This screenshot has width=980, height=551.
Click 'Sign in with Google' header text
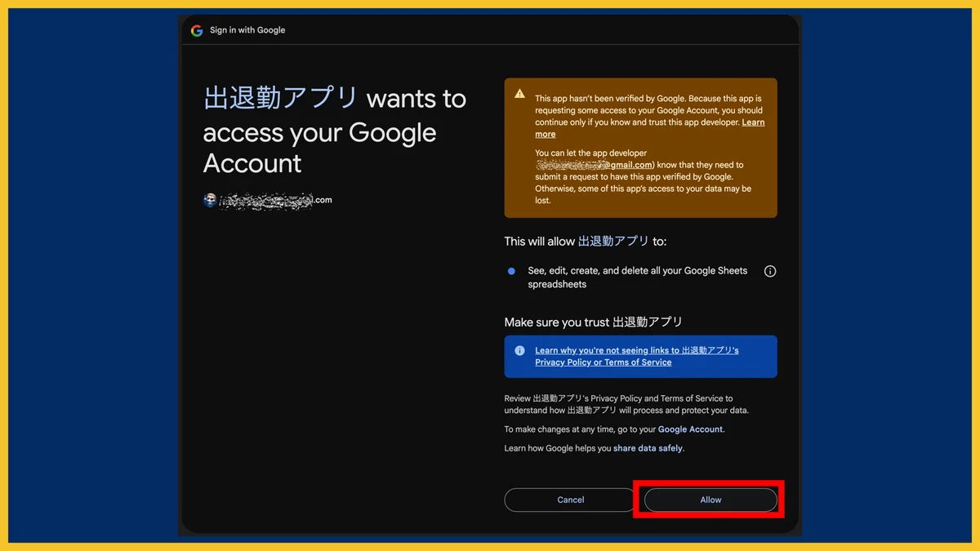[247, 30]
